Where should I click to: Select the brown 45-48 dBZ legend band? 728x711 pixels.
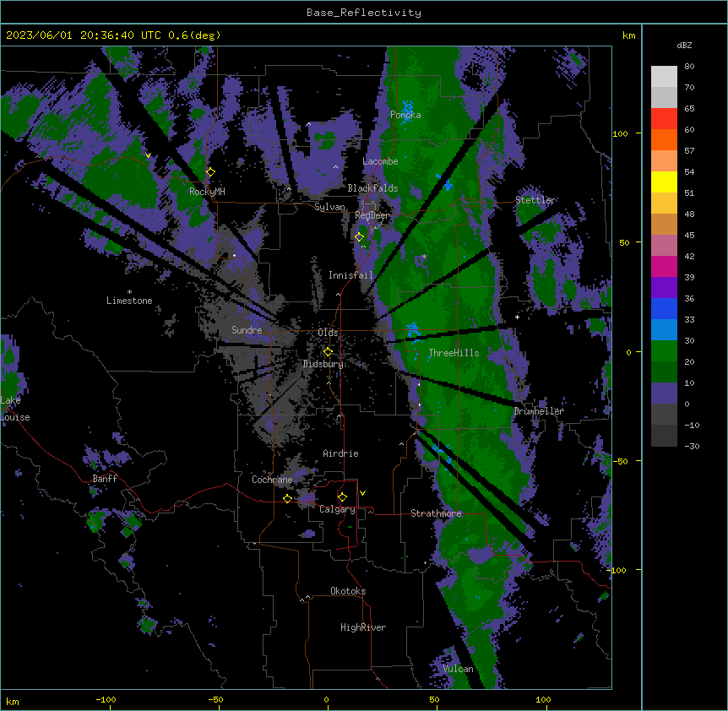click(664, 224)
